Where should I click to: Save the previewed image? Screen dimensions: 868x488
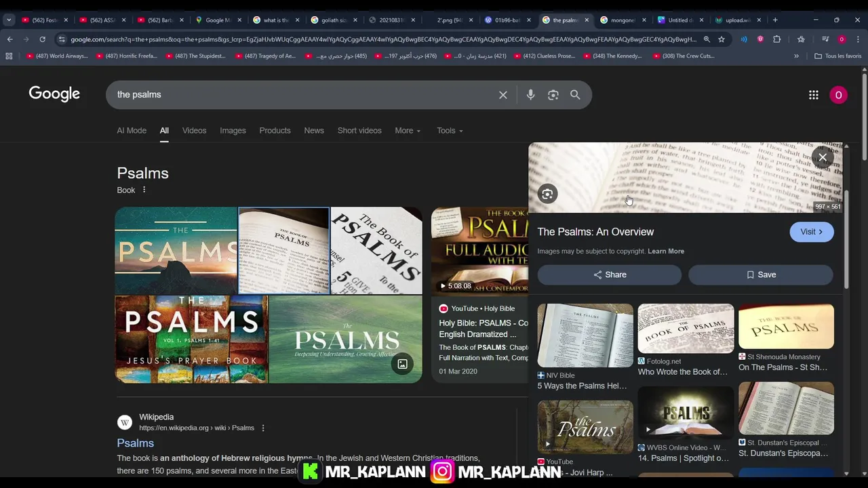click(761, 274)
